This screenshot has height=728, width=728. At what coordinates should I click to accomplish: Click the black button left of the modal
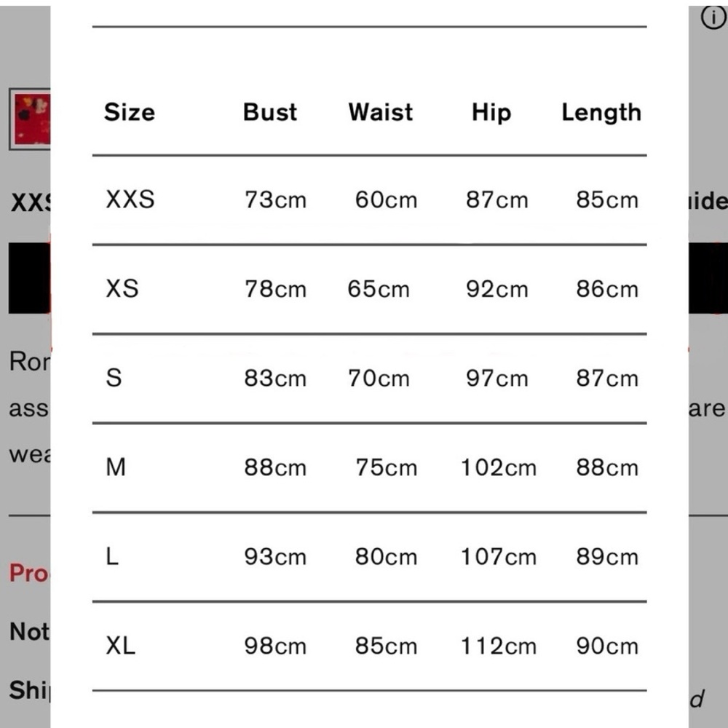(x=29, y=278)
